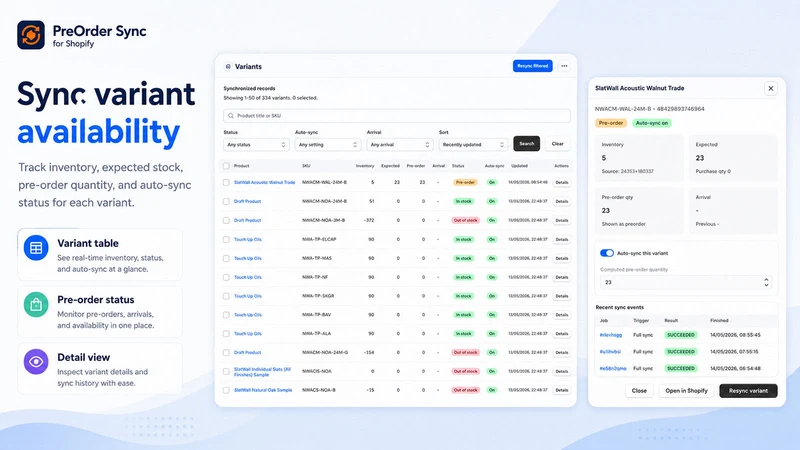Screen dimensions: 800x450
Task: Click the stepper arrows on Computed pre-order quantity
Action: tap(766, 282)
